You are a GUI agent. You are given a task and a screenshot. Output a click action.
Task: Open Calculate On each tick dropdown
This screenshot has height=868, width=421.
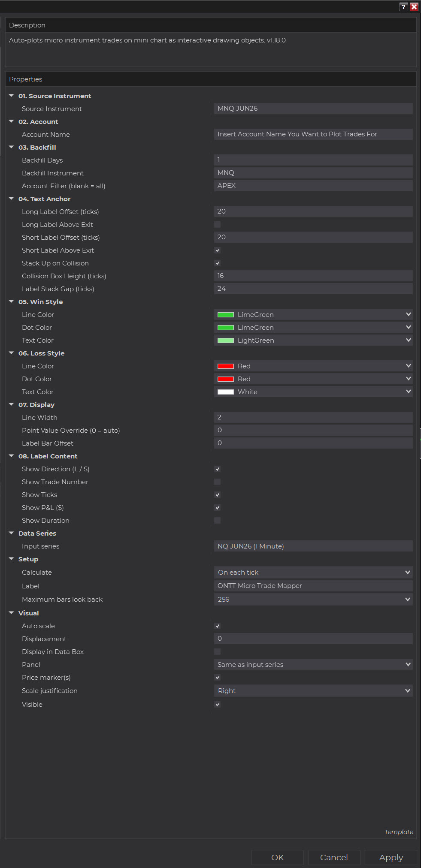point(313,572)
